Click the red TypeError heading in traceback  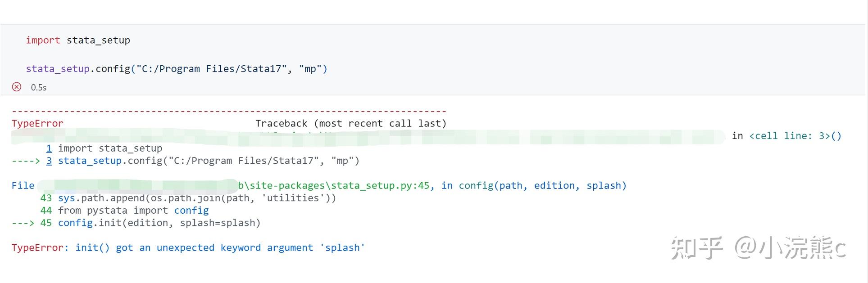37,124
